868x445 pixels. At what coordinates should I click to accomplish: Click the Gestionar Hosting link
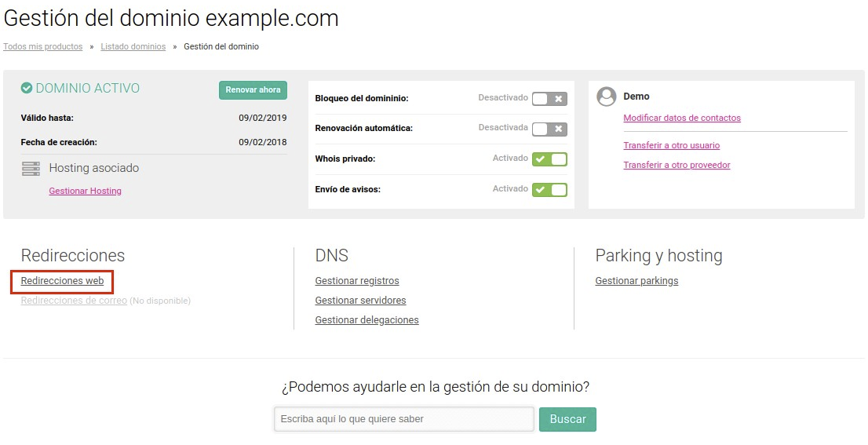(x=86, y=191)
